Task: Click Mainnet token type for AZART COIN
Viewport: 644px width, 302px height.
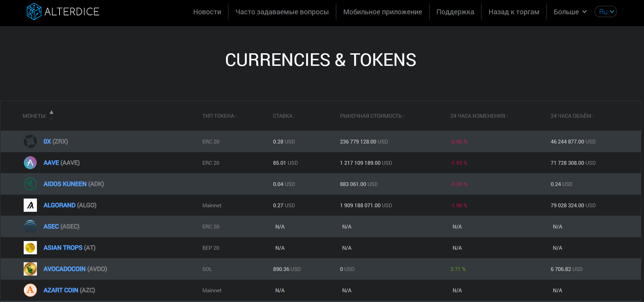Action: tap(212, 291)
